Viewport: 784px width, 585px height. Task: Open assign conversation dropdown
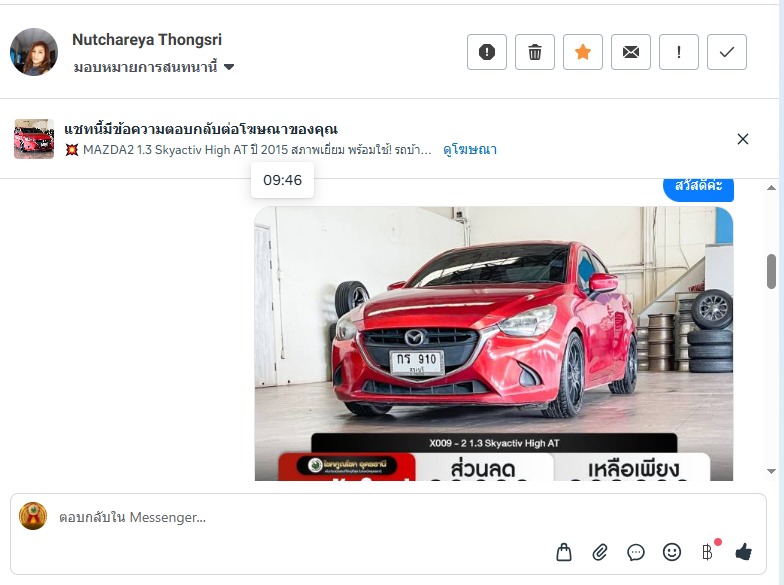[154, 67]
